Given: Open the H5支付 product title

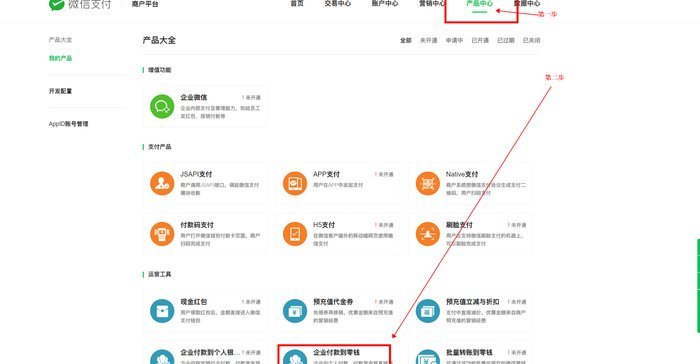Looking at the screenshot, I should coord(324,225).
